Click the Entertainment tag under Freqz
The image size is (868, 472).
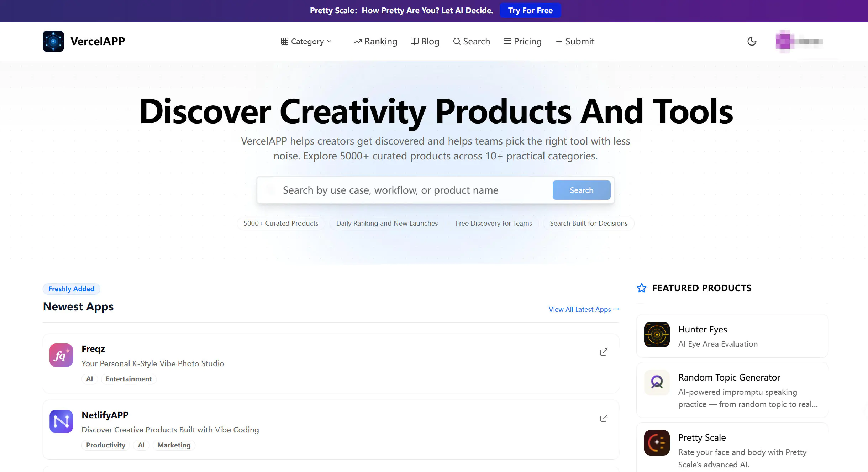tap(128, 379)
